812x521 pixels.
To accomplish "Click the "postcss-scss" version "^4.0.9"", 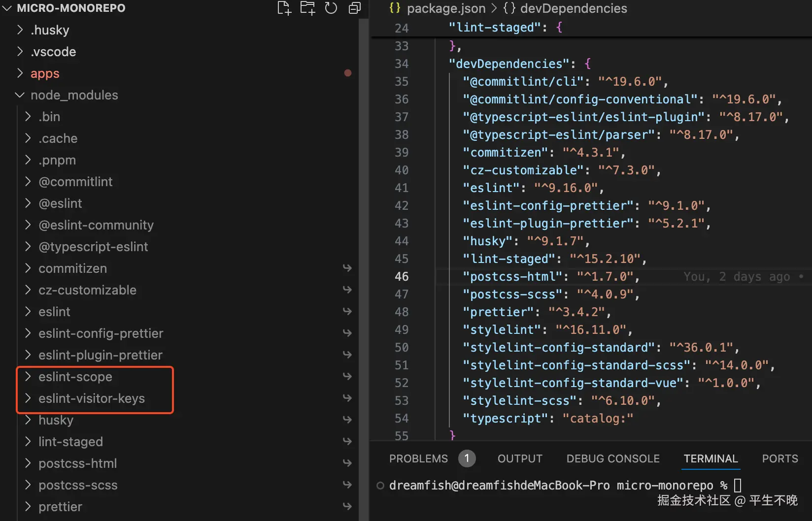I will [x=605, y=294].
